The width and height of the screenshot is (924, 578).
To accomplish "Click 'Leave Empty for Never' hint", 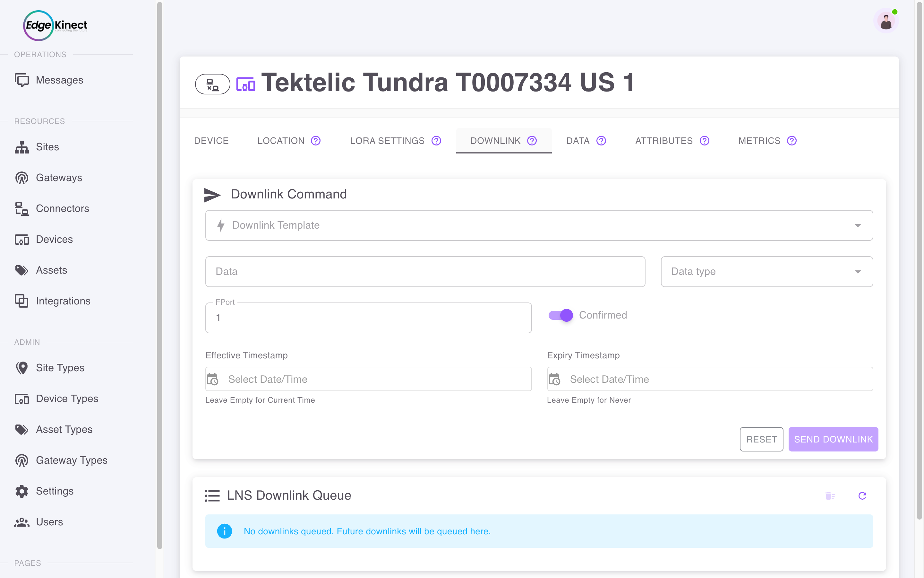I will click(x=589, y=400).
